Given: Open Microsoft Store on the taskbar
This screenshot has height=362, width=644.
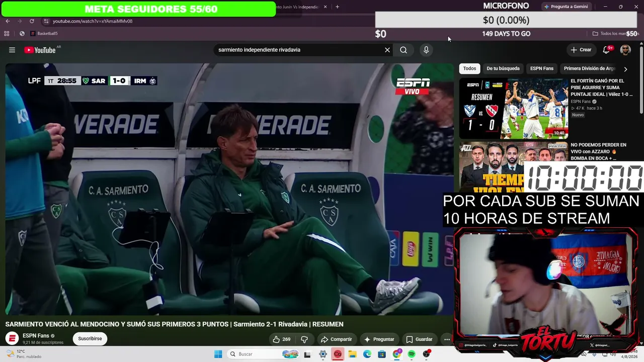Looking at the screenshot, I should click(382, 354).
